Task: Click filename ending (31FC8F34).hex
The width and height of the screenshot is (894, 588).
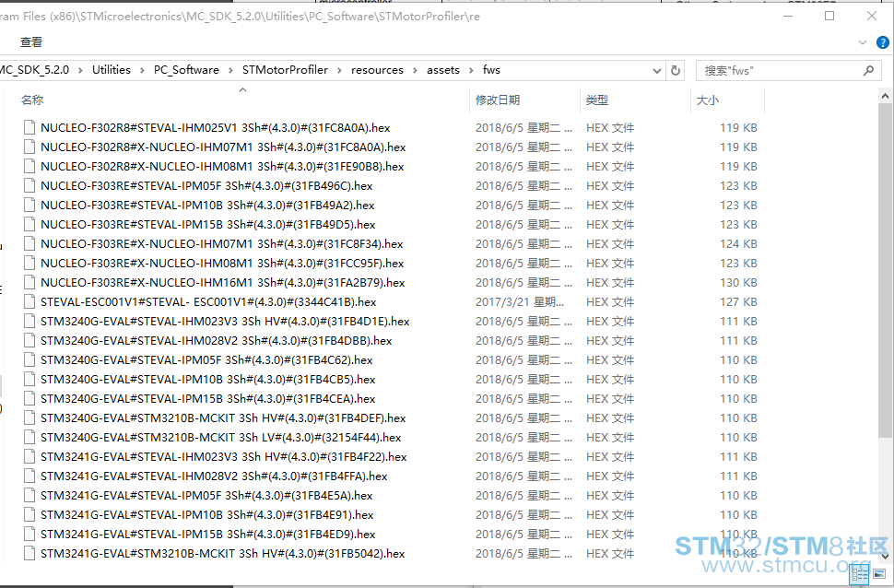Action: [222, 243]
